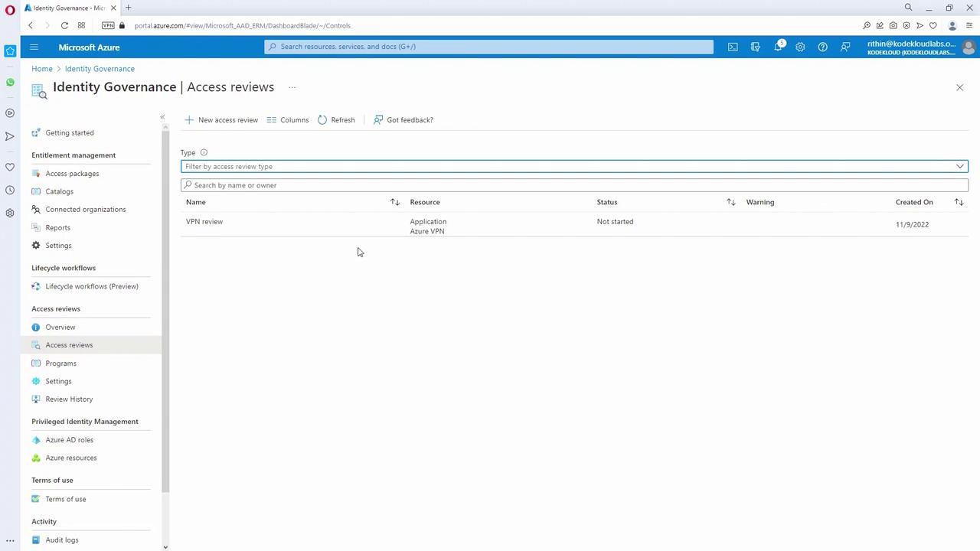Open Audit logs under Activity
Image resolution: width=980 pixels, height=551 pixels.
tap(62, 540)
